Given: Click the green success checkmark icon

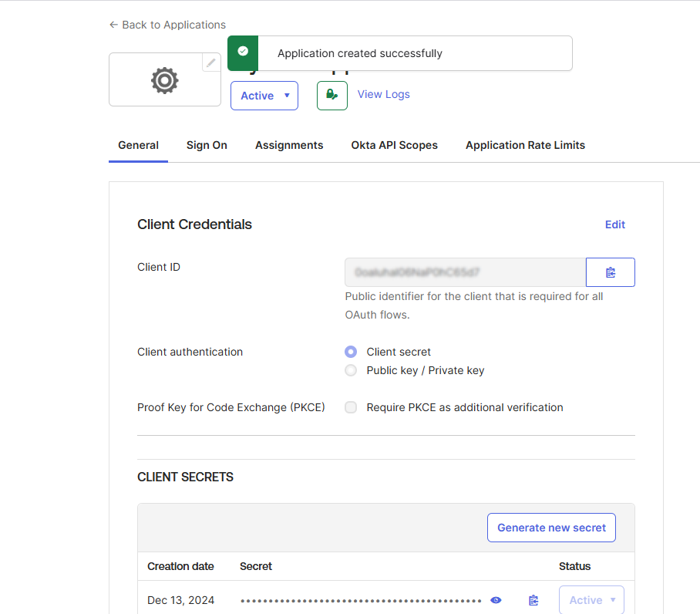Looking at the screenshot, I should [243, 52].
